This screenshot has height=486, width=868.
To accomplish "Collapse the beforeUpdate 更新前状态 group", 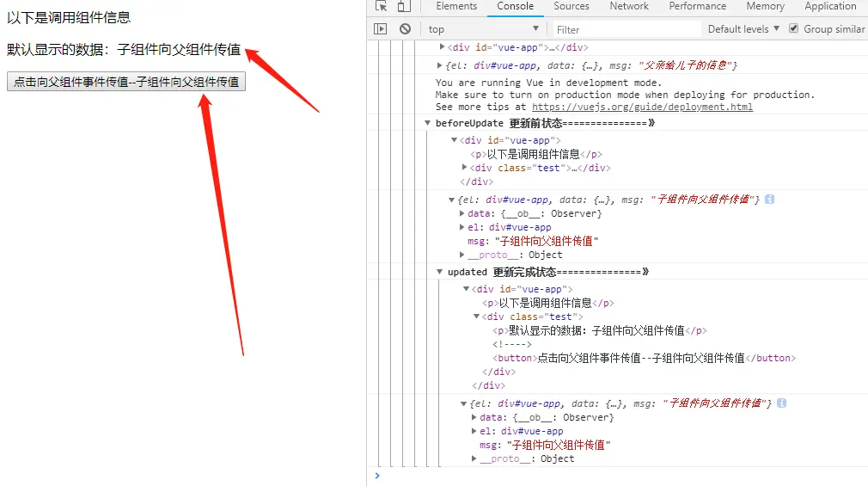I will click(427, 122).
